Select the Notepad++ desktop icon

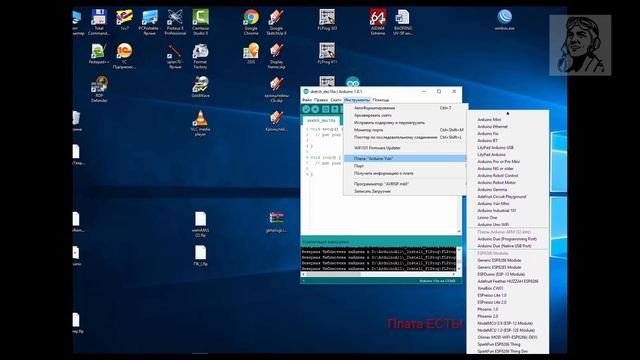[x=99, y=53]
